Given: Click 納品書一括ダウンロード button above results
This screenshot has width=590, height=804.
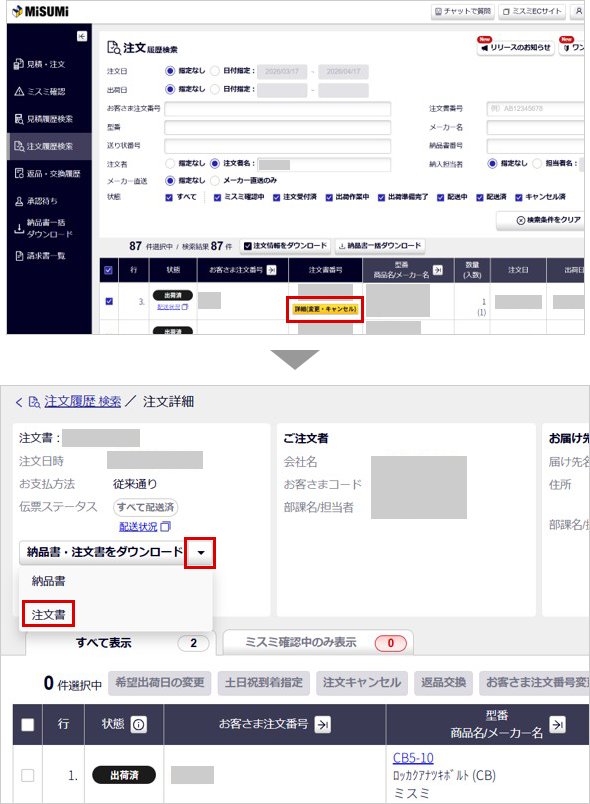Looking at the screenshot, I should 380,246.
